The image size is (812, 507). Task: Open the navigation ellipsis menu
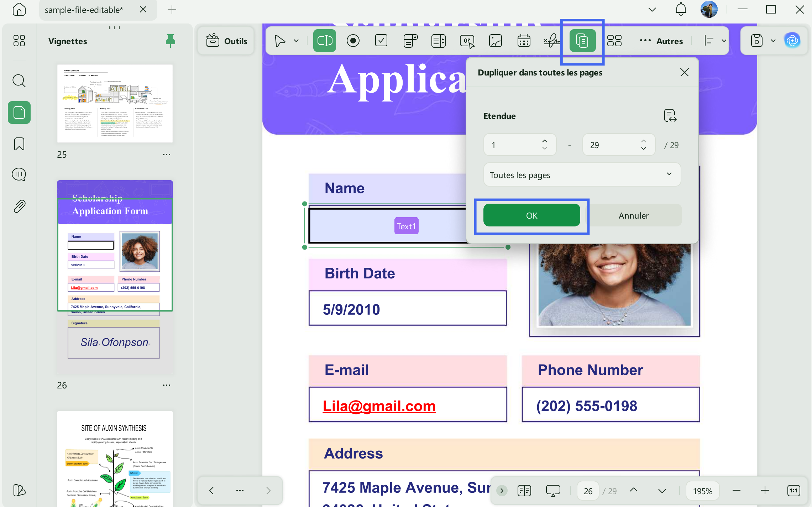click(240, 491)
